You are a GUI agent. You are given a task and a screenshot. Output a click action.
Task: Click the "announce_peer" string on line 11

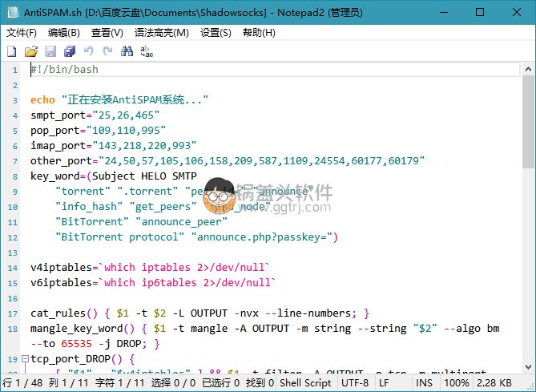click(x=182, y=222)
